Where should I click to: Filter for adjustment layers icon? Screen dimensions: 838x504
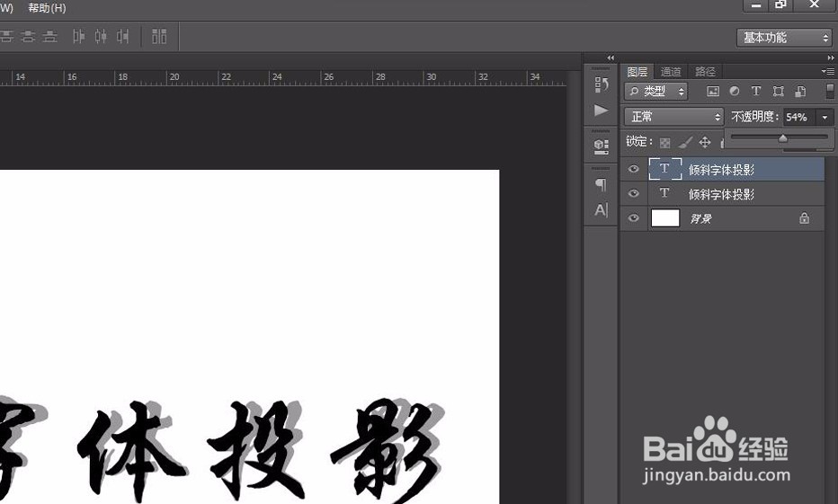pyautogui.click(x=735, y=92)
